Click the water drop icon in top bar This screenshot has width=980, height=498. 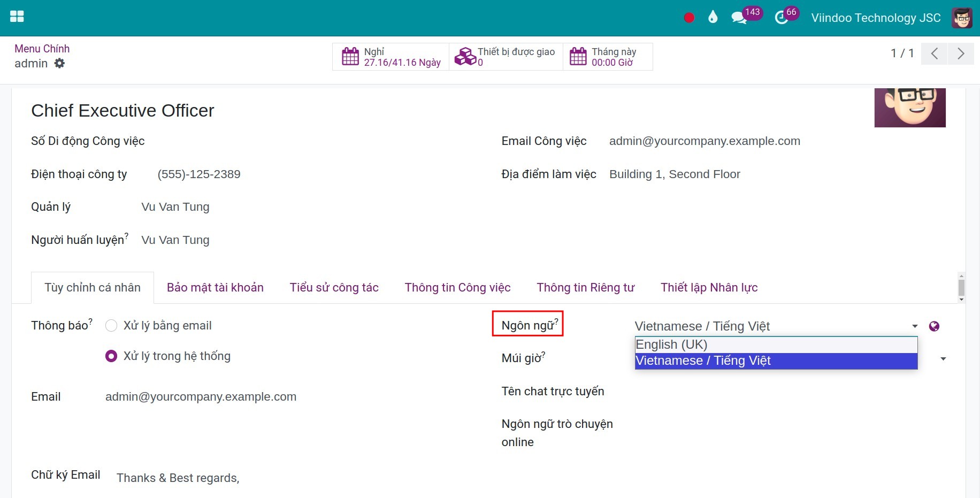[713, 17]
